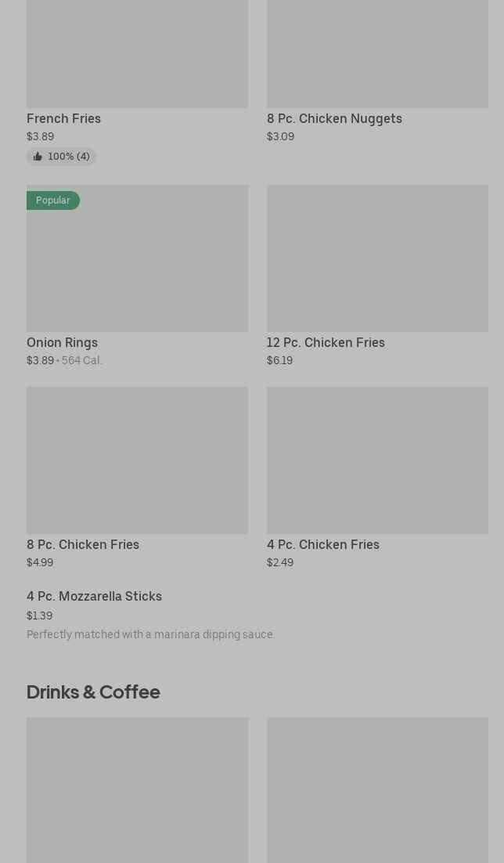Open the 12 Pc. Chicken Fries image
The width and height of the screenshot is (504, 863).
377,258
